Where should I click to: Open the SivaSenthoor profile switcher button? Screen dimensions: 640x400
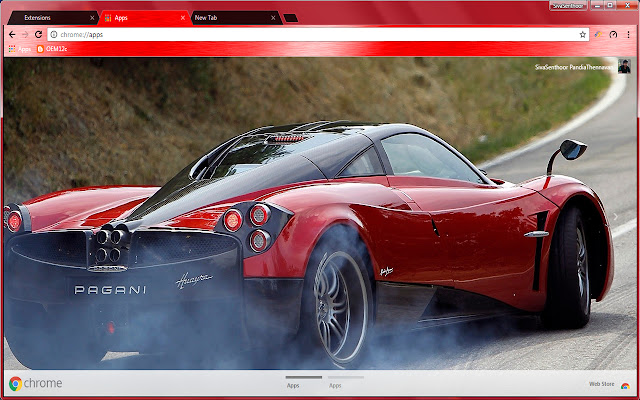[x=568, y=6]
